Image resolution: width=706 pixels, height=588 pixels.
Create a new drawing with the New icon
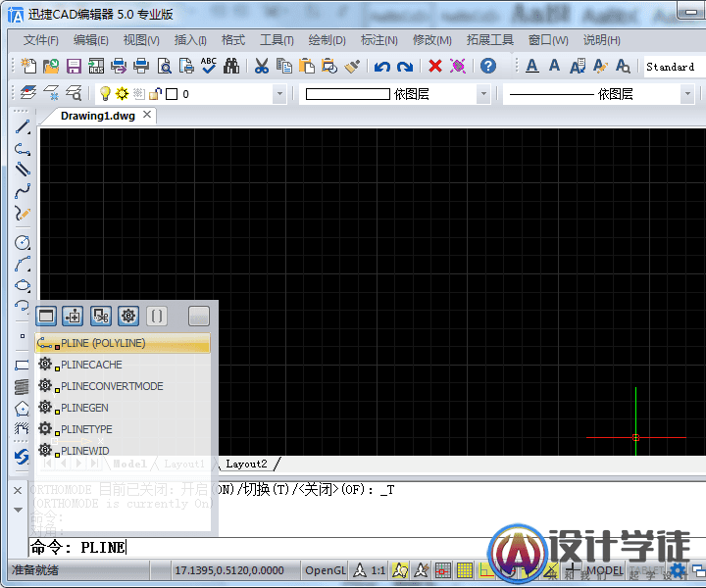coord(28,66)
